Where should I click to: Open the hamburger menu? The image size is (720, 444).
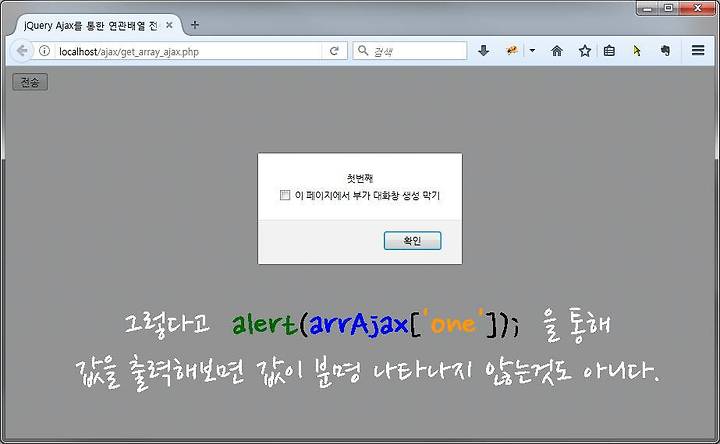(698, 50)
